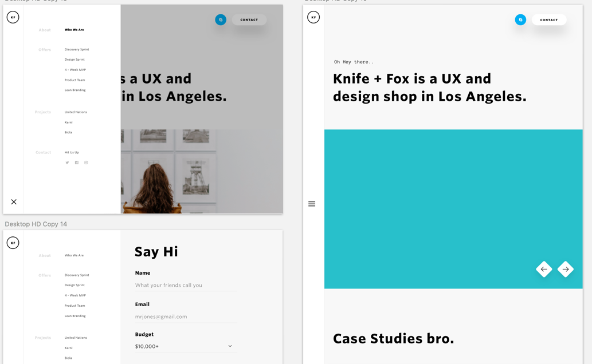
Task: Click 'Hit Us Up' contact link
Action: (72, 152)
